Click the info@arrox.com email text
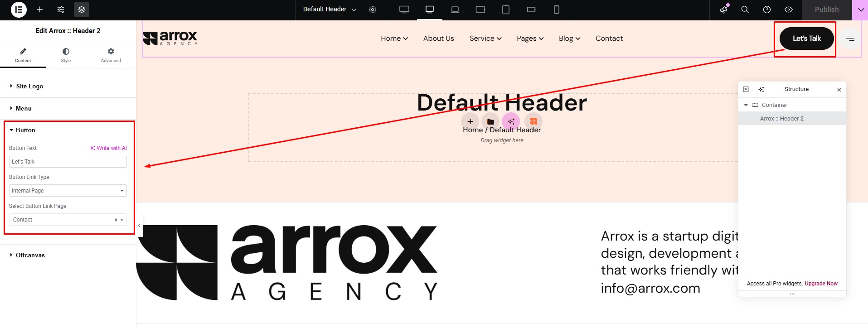The image size is (868, 328). (650, 288)
